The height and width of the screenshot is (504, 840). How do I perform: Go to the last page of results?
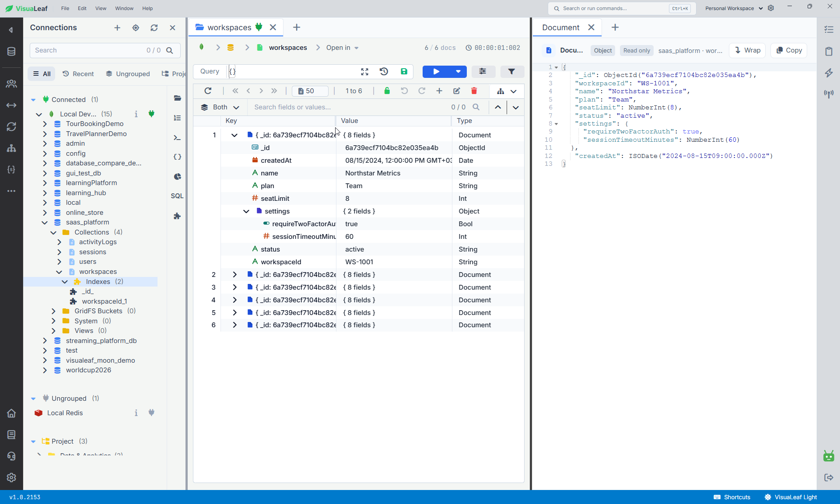point(274,91)
